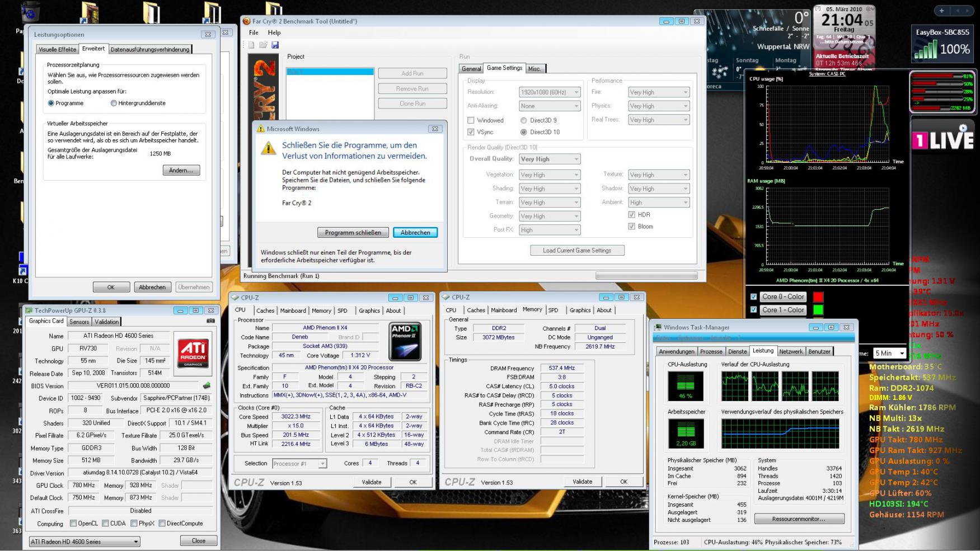This screenshot has width=980, height=551.
Task: Open the Vegetation quality dropdown
Action: tap(550, 175)
